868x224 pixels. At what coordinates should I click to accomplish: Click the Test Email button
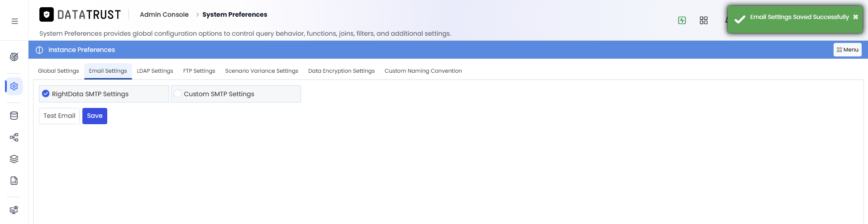59,116
